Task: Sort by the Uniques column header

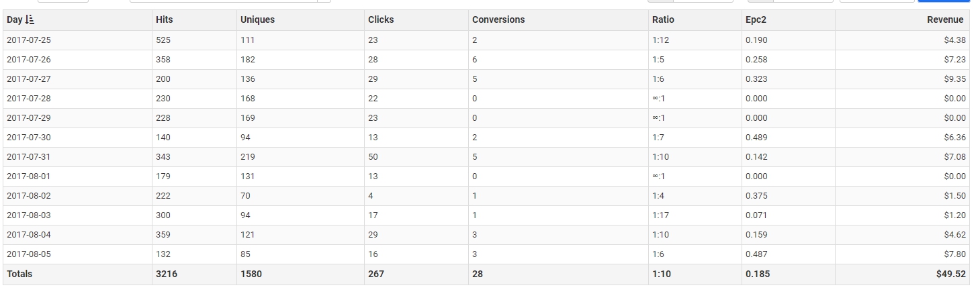Action: click(x=257, y=20)
